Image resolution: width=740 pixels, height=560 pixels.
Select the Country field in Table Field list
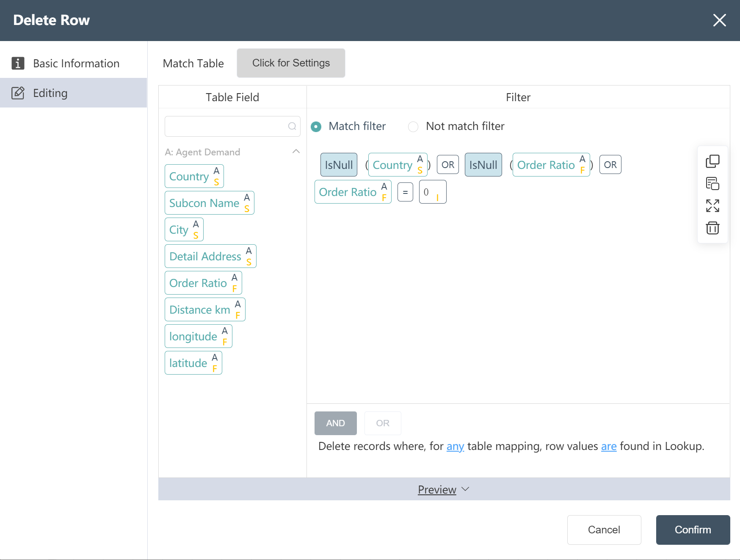point(194,176)
